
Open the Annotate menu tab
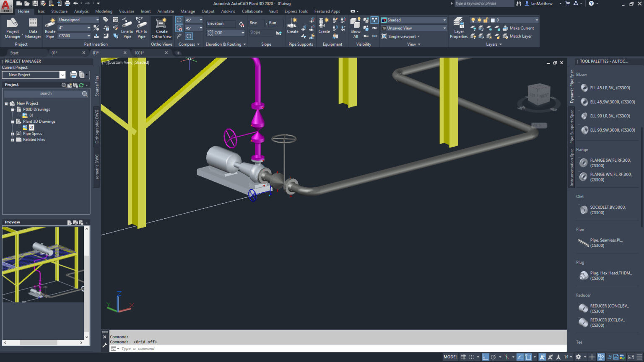pos(166,11)
